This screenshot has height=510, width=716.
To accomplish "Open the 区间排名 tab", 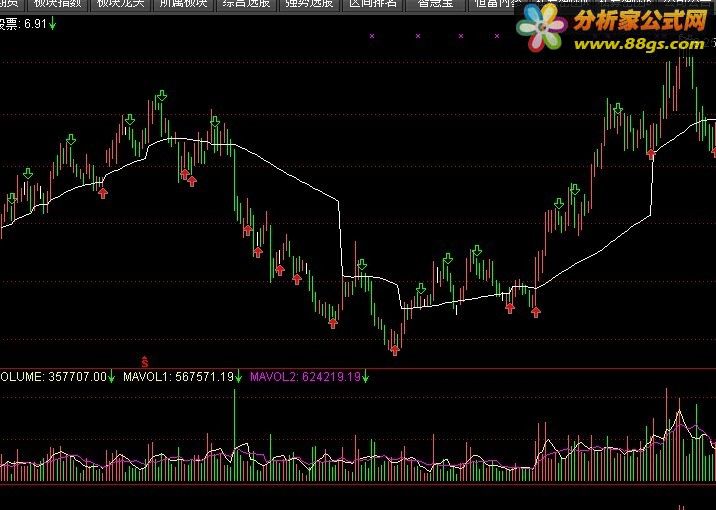I will point(373,4).
